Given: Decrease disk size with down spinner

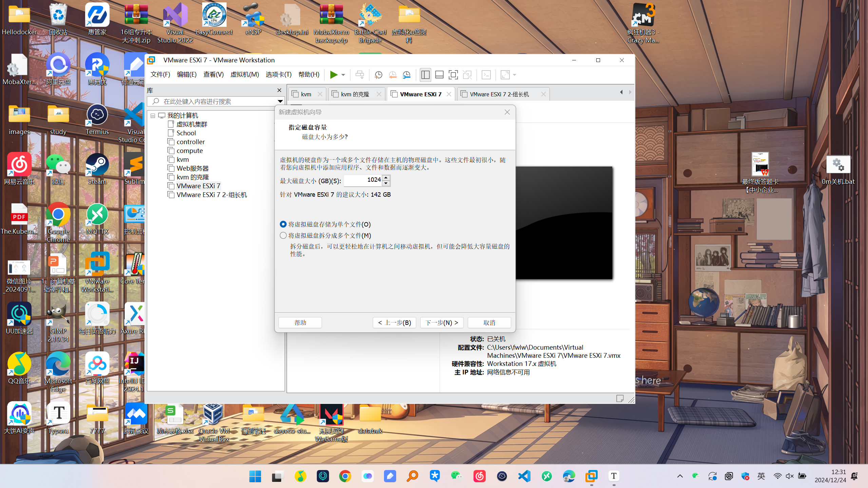Looking at the screenshot, I should point(386,183).
